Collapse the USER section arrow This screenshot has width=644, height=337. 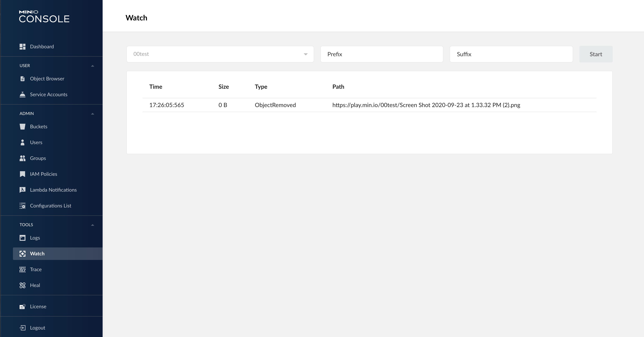[x=93, y=66]
